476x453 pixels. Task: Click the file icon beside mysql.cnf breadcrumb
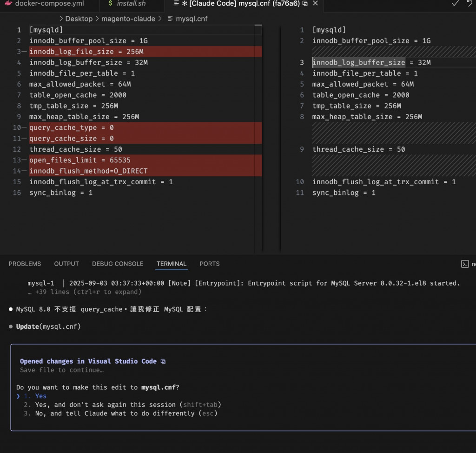[170, 19]
